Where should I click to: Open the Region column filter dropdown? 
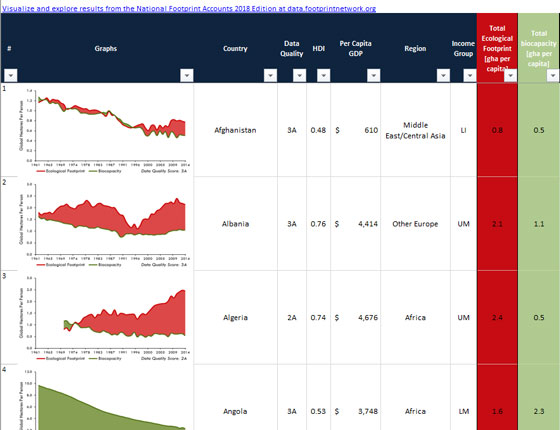pos(443,75)
